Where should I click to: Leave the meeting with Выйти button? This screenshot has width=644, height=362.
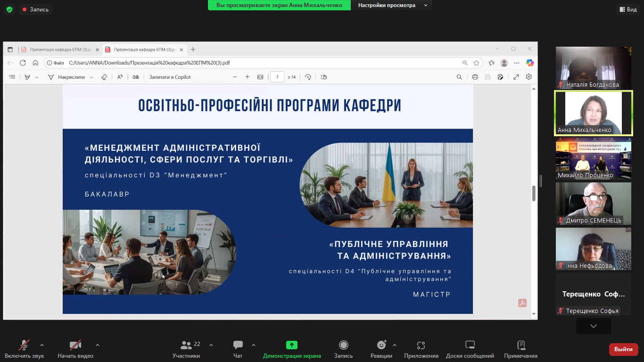[623, 349]
